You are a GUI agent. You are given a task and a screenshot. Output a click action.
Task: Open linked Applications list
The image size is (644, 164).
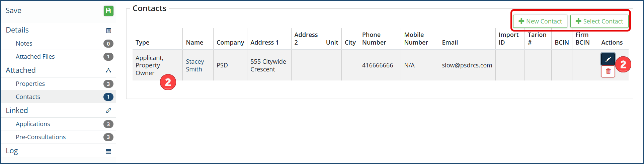coord(33,124)
